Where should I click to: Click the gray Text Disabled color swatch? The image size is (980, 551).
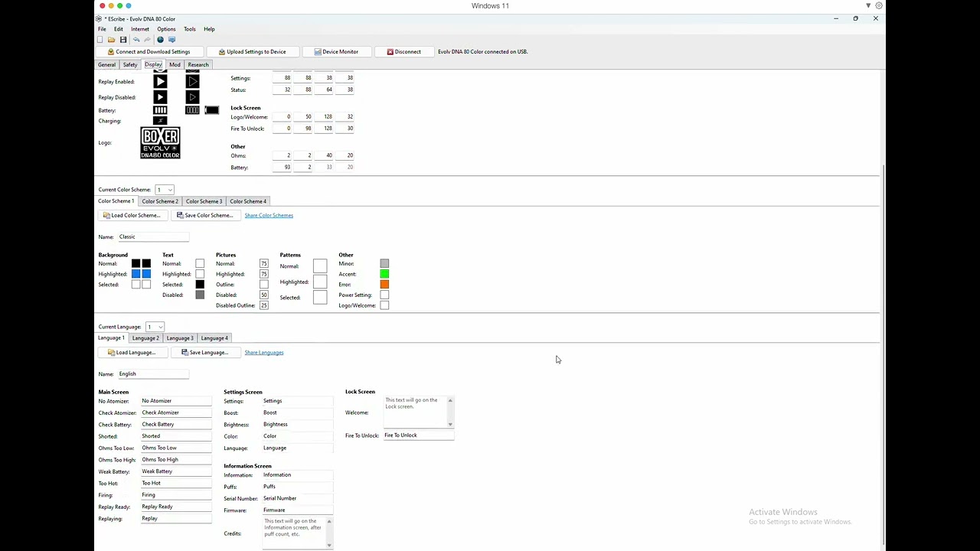[x=200, y=295]
